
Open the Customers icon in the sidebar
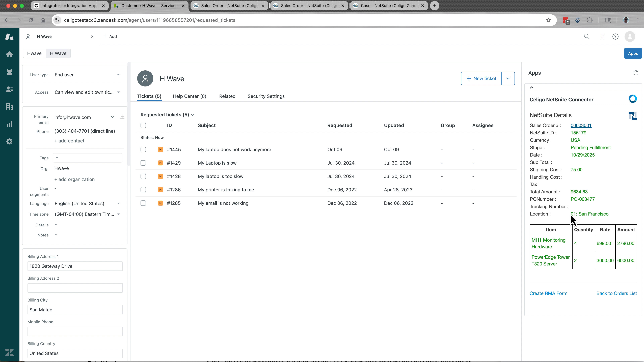pyautogui.click(x=9, y=89)
